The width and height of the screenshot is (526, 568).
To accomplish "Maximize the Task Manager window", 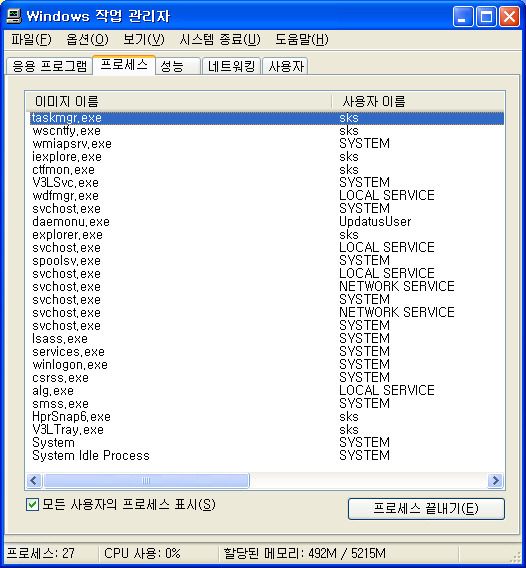I will 486,17.
